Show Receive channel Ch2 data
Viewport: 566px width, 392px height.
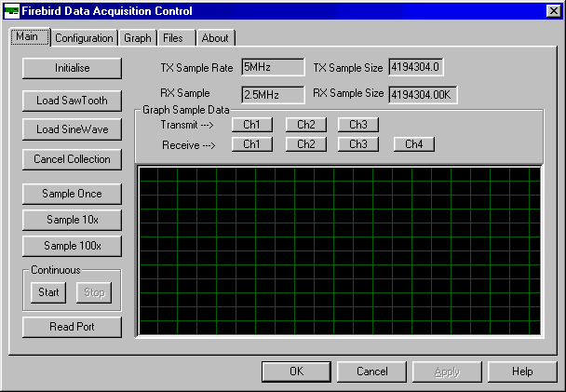pos(305,144)
